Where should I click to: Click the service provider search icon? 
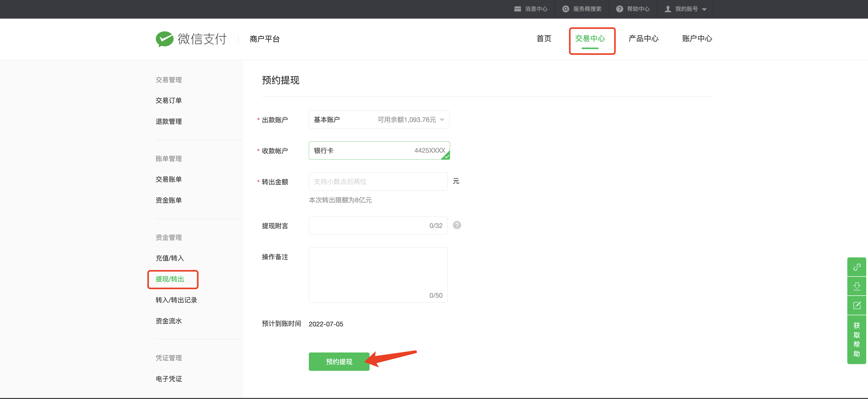[565, 9]
